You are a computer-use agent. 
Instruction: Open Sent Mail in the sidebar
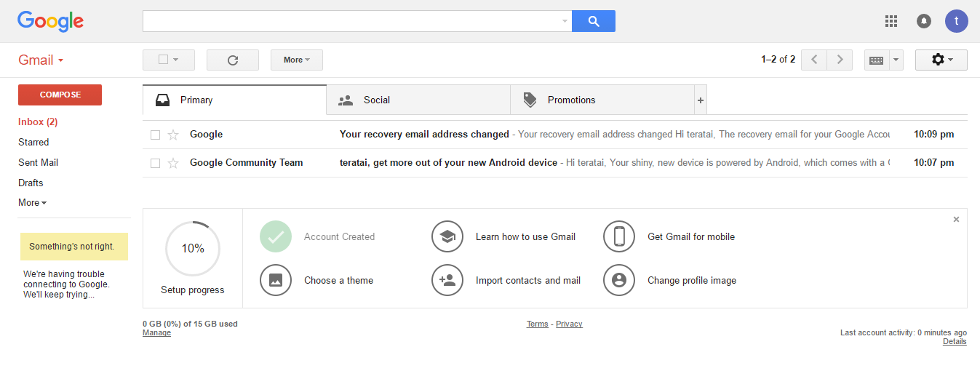(38, 162)
